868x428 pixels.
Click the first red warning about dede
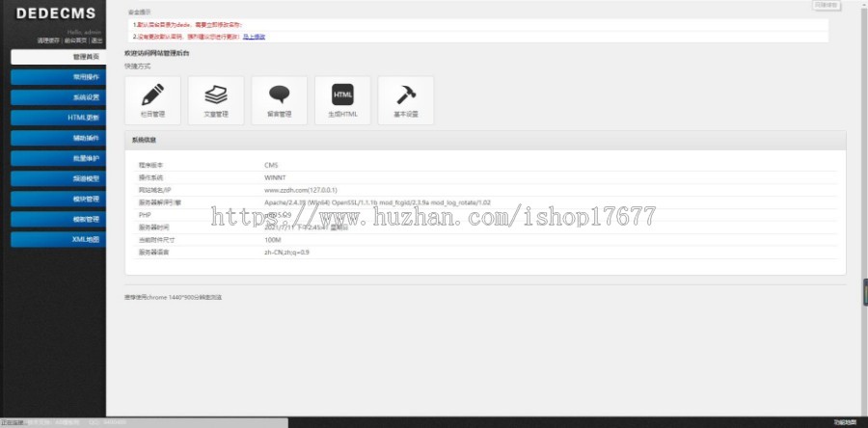point(188,25)
